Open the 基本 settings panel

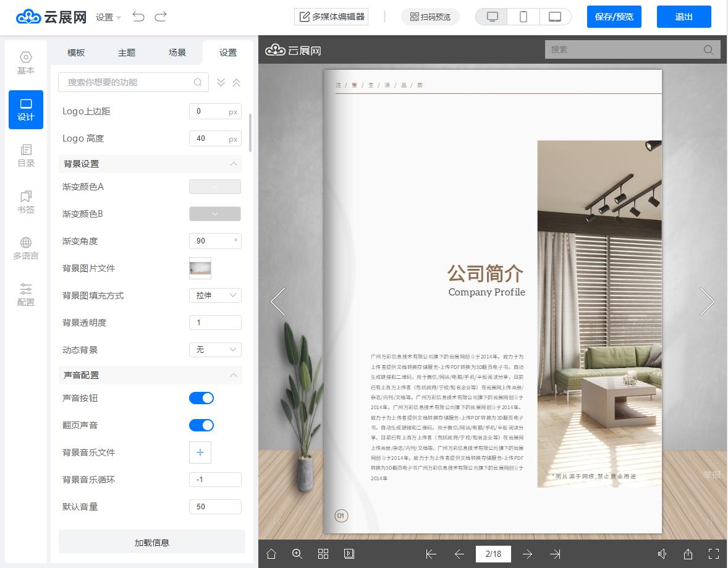(x=25, y=64)
